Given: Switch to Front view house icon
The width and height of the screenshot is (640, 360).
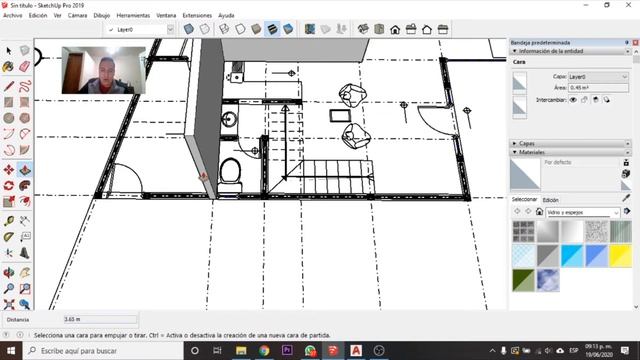Looking at the screenshot, I should point(395,29).
